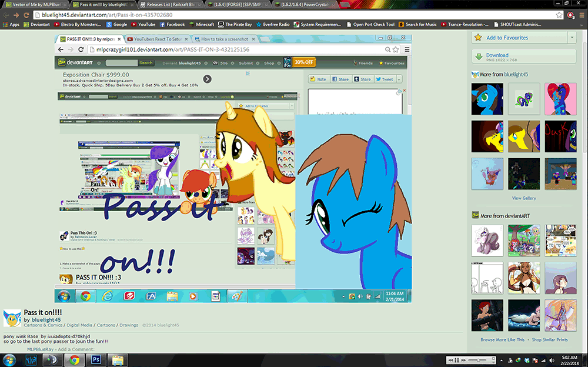Open the red Adblock extension icon
This screenshot has height=367, width=588.
point(571,15)
